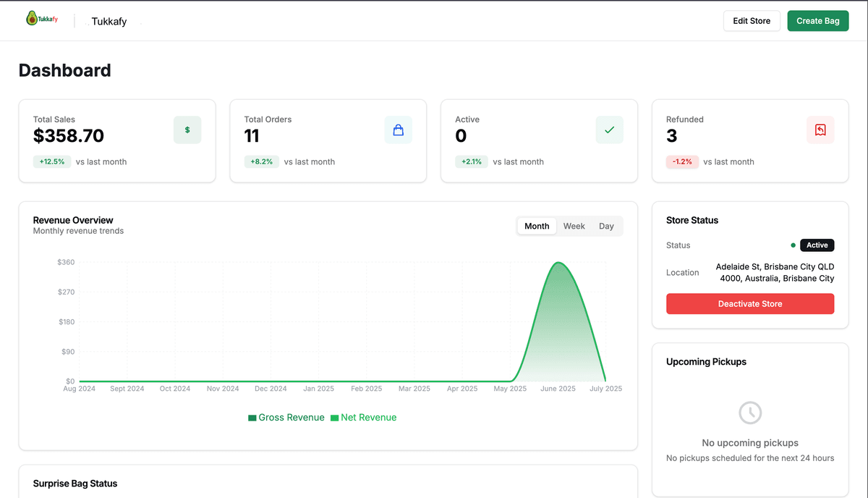
Task: Click the bag icon on Total Orders card
Action: tap(399, 130)
